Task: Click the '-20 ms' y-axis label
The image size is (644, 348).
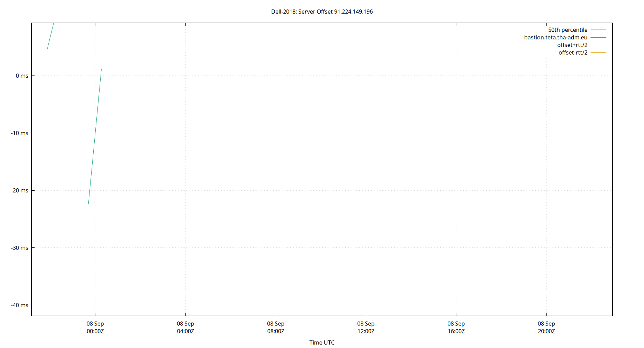Action: tap(19, 191)
